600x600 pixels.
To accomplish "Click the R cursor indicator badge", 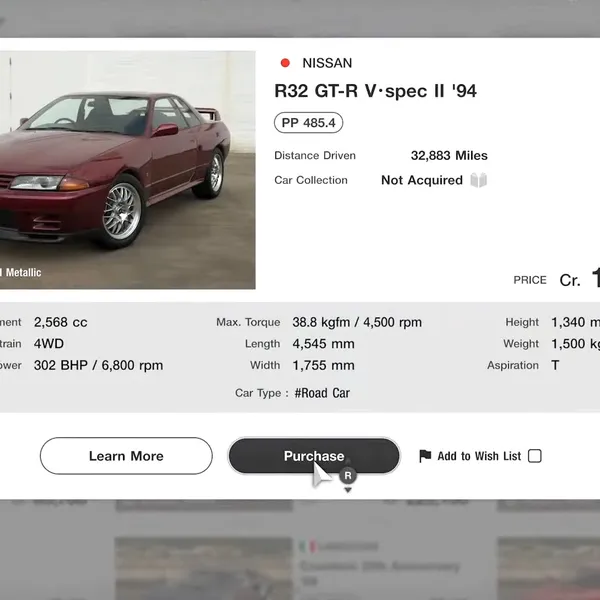I will [347, 476].
